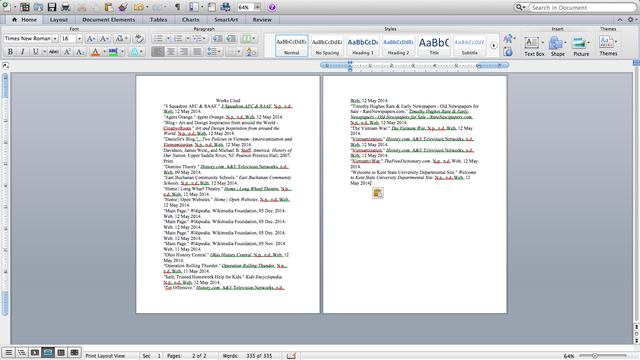640x360 pixels.
Task: Open track changes status bar icon
Action: click(291, 356)
